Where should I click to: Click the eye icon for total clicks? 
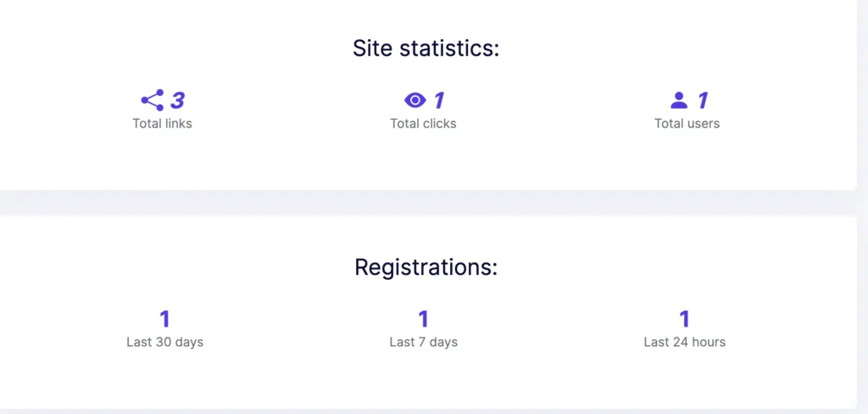415,100
